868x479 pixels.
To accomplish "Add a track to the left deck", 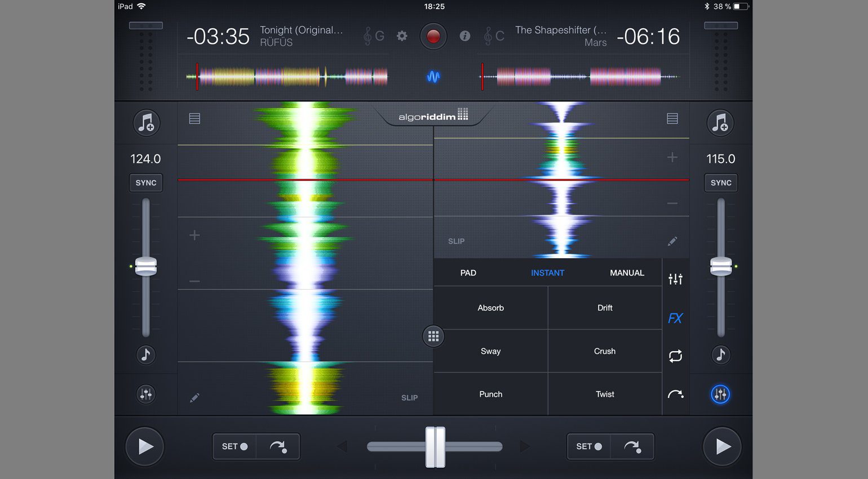I will click(x=146, y=122).
